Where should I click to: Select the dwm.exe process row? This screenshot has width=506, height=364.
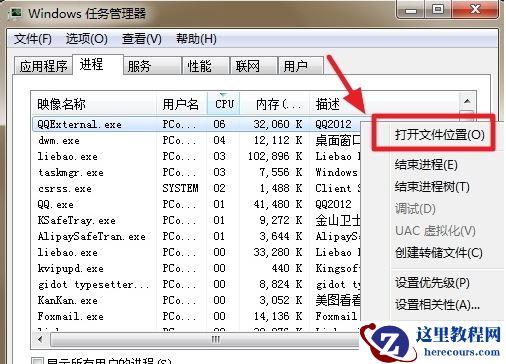[197, 140]
